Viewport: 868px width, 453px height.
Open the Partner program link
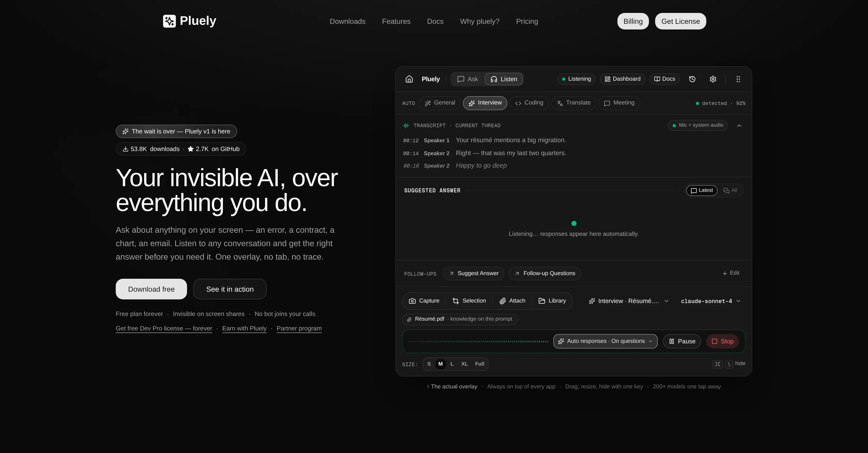pos(299,329)
